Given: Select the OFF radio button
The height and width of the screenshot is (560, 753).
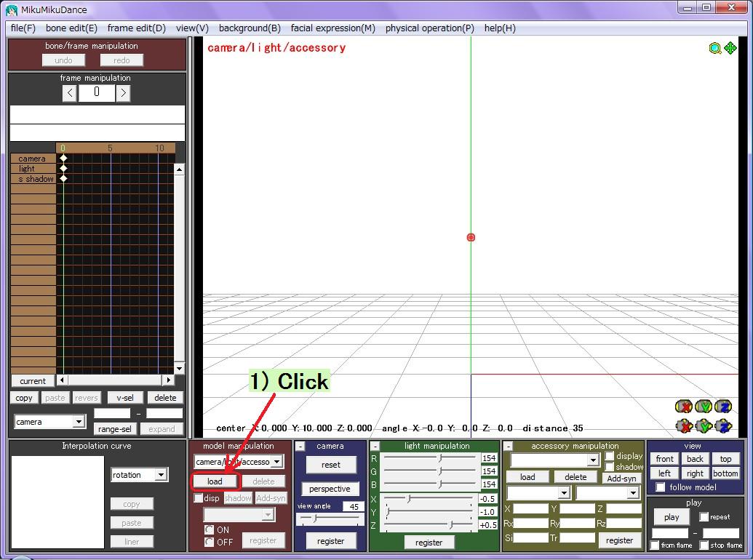Looking at the screenshot, I should (x=209, y=542).
